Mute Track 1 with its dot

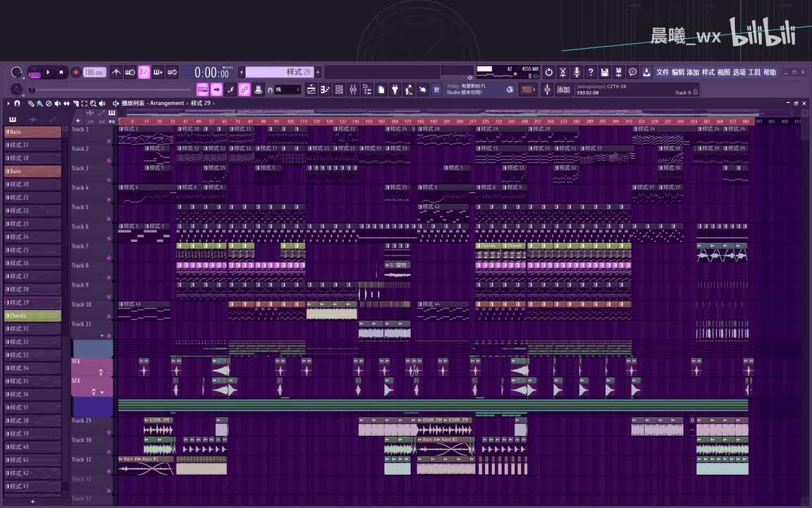coord(109,141)
